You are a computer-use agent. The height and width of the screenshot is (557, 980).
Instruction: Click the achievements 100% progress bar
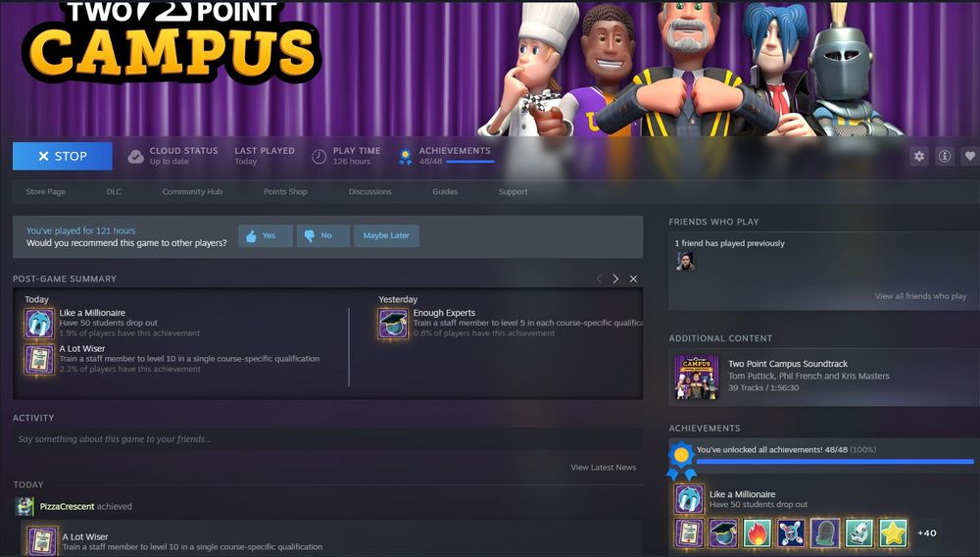point(835,461)
